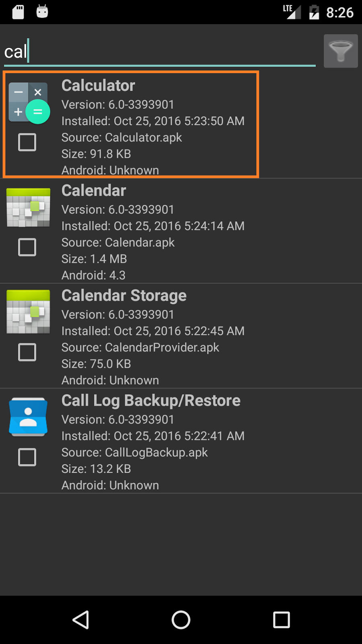
Task: Open the Recent Apps button
Action: [x=282, y=620]
